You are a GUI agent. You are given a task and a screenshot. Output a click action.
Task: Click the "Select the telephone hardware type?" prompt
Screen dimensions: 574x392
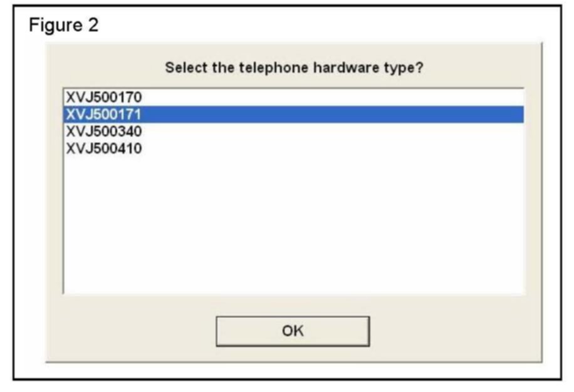[294, 68]
